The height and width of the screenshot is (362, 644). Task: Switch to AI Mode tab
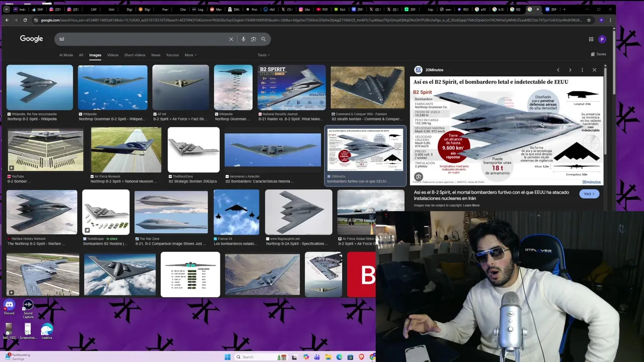(x=66, y=55)
